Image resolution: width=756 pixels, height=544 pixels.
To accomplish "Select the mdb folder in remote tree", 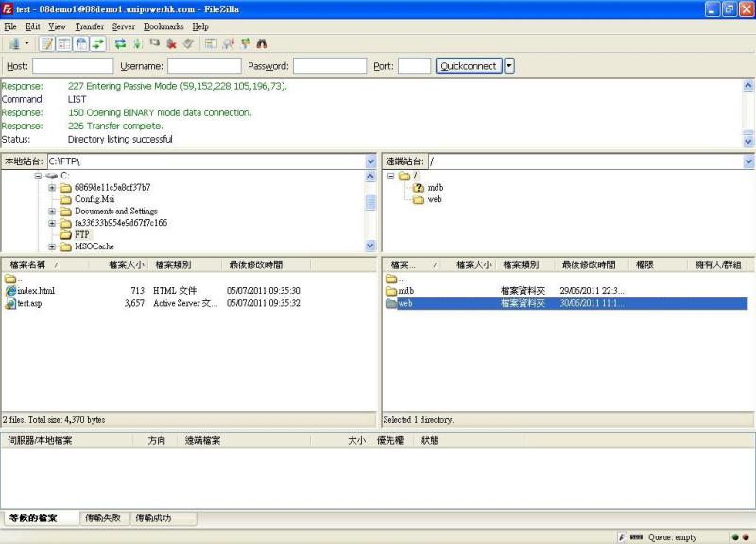I will [x=436, y=187].
